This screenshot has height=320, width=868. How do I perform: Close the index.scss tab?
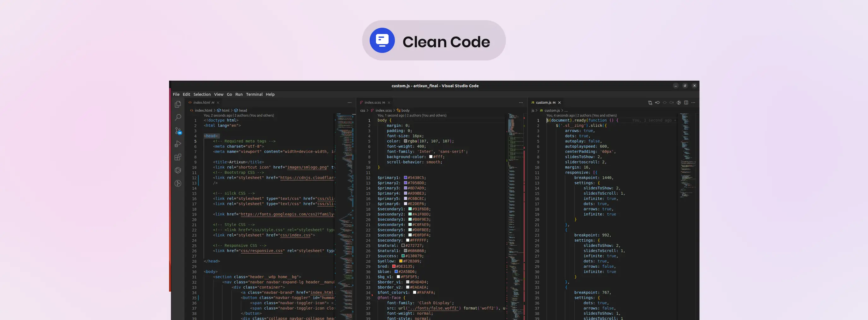click(x=389, y=103)
